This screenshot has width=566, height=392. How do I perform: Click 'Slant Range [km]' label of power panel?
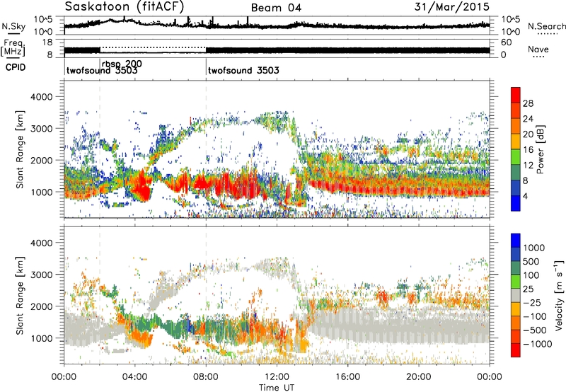pyautogui.click(x=20, y=149)
